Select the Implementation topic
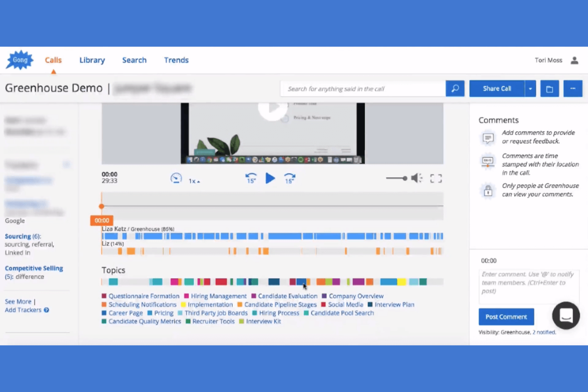The height and width of the screenshot is (392, 588). click(207, 305)
